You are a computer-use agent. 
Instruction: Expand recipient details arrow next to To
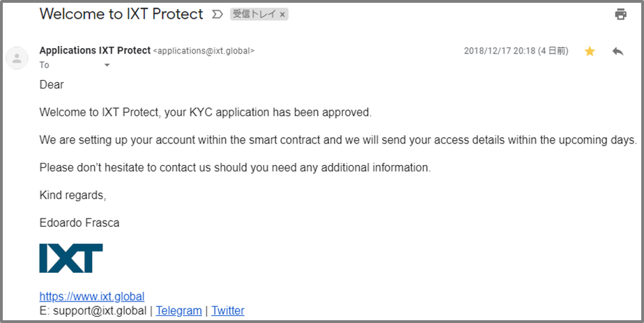107,65
